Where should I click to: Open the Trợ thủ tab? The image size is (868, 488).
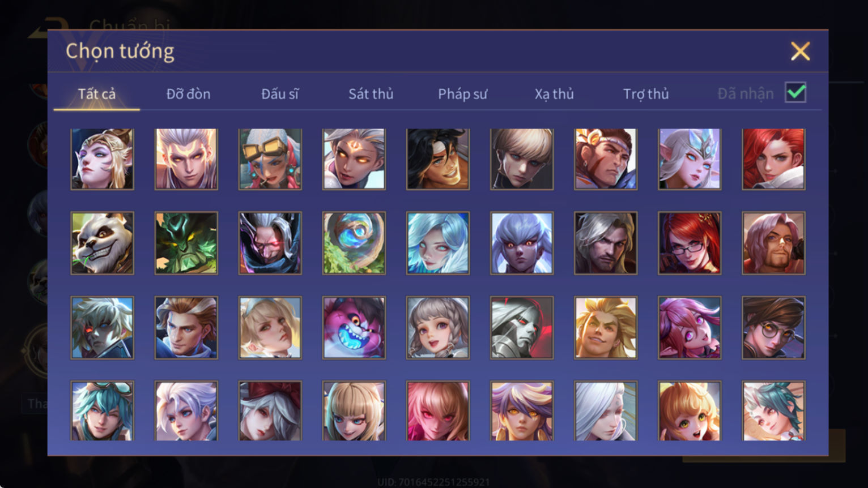tap(646, 94)
